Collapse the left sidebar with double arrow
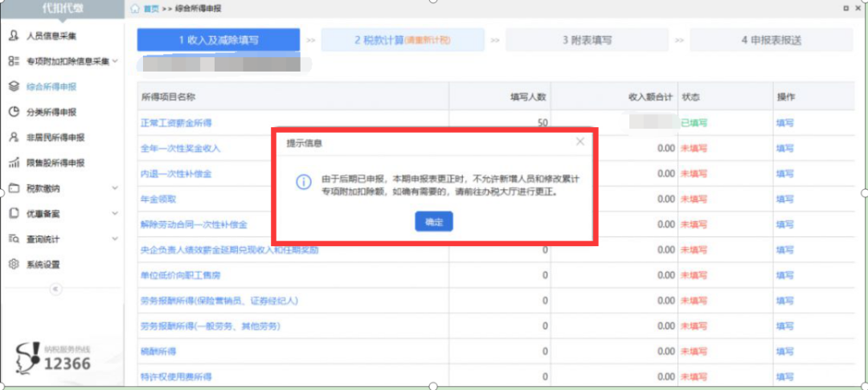 point(55,289)
